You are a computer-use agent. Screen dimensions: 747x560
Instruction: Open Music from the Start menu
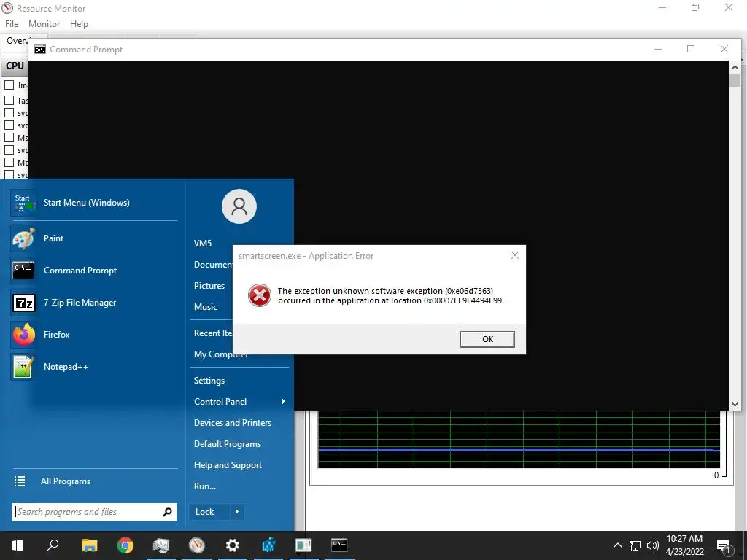pyautogui.click(x=205, y=307)
